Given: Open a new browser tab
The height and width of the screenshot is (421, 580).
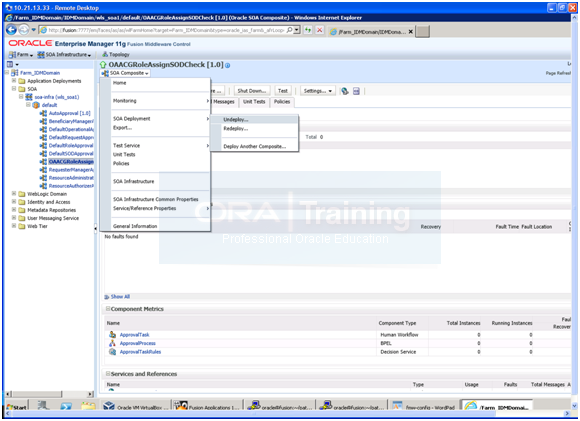Looking at the screenshot, I should [422, 32].
